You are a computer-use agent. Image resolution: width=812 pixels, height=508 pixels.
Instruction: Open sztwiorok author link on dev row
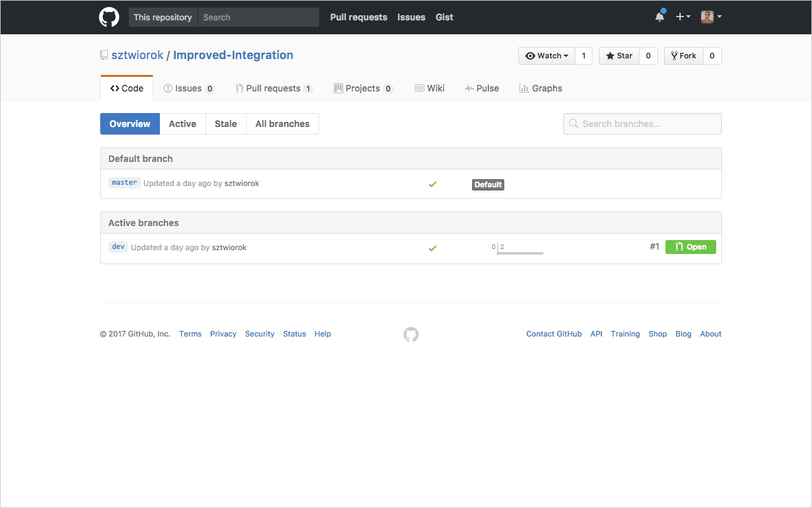coord(229,248)
